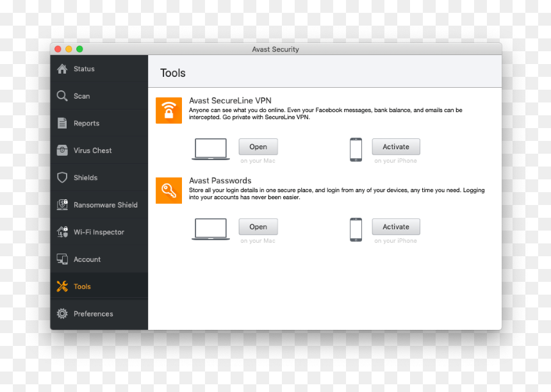
Task: Click the Preferences gear icon
Action: [x=62, y=313]
